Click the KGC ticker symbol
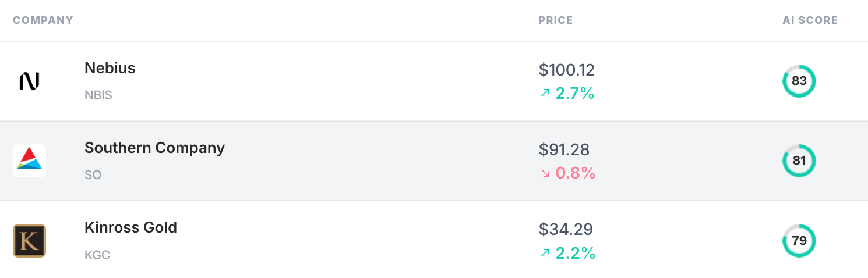Image resolution: width=868 pixels, height=278 pixels. (97, 255)
